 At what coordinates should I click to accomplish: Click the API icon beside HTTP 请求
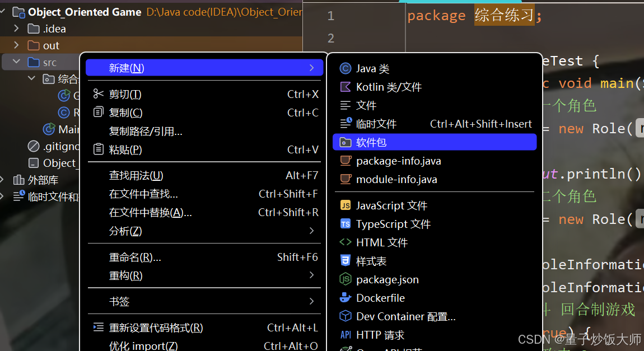click(x=346, y=335)
